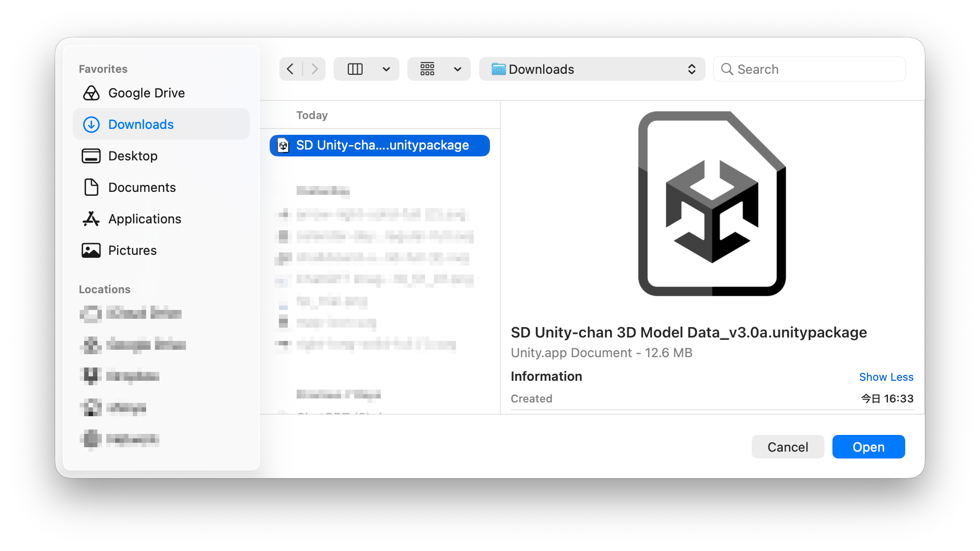Click Show Less in Information
This screenshot has width=980, height=551.
886,377
